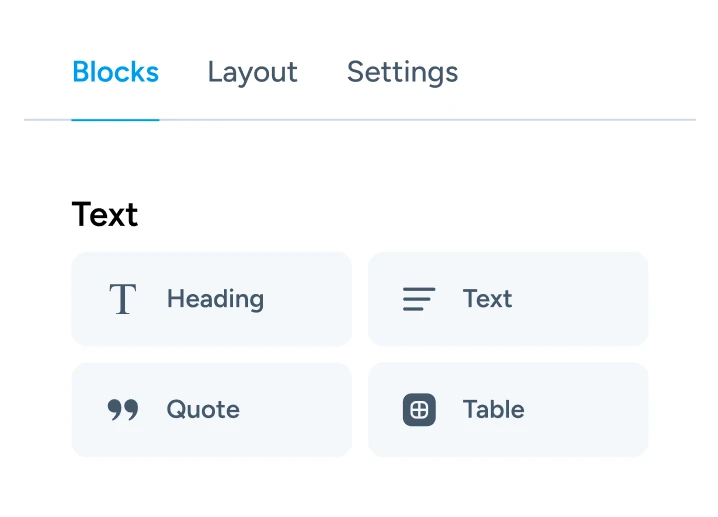Insert a Quote block

[212, 410]
